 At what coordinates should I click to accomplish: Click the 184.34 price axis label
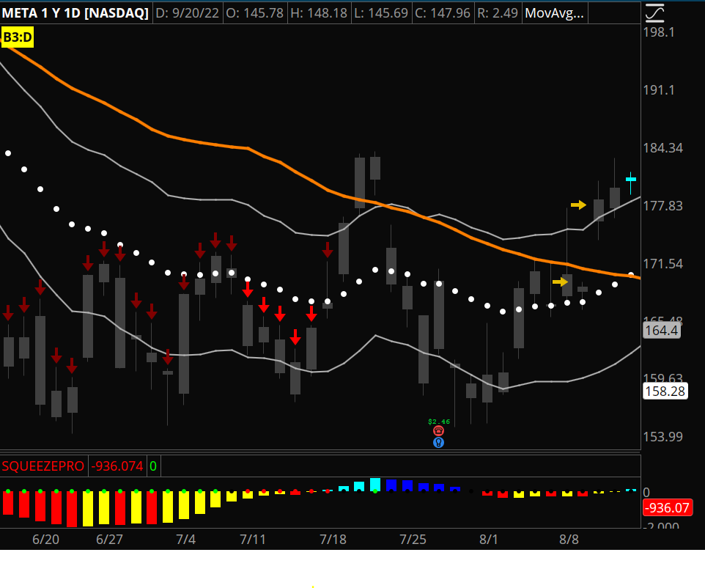coord(662,147)
